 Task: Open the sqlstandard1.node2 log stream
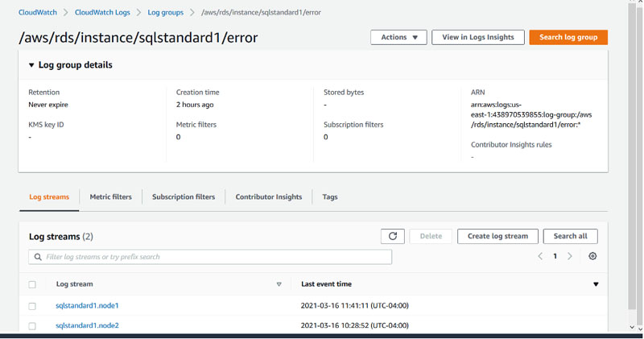tap(87, 325)
